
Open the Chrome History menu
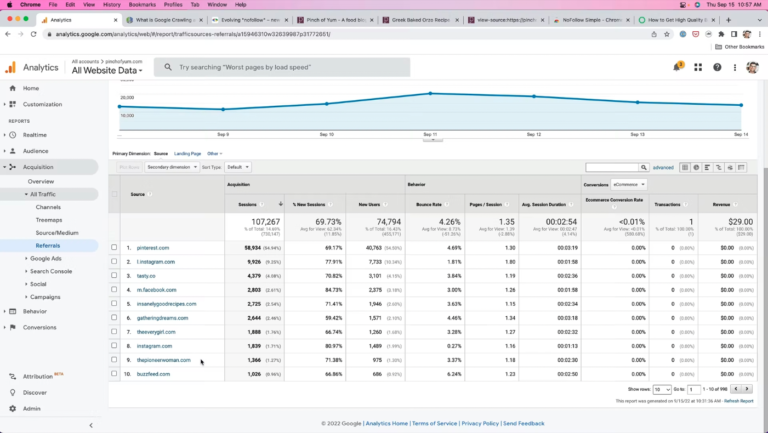point(112,4)
